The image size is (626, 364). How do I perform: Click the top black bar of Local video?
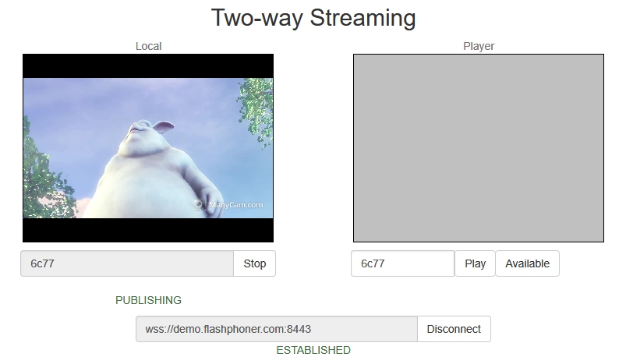148,65
